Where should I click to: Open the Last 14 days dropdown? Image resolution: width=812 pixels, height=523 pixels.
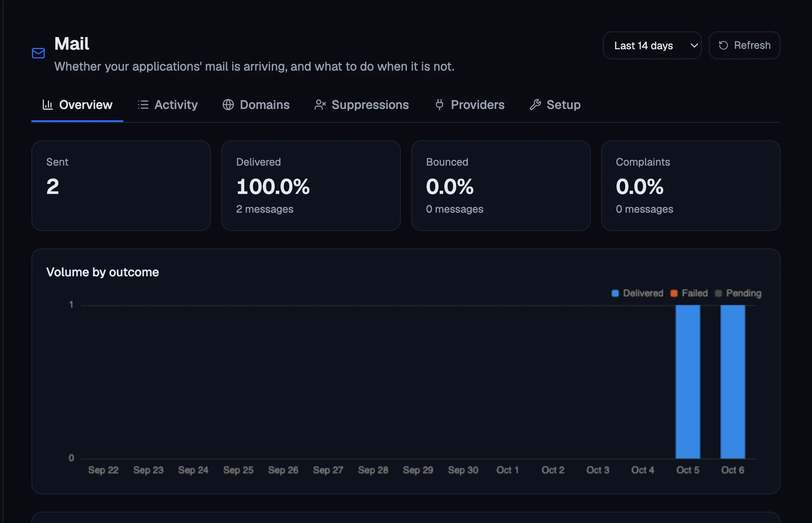[x=652, y=45]
